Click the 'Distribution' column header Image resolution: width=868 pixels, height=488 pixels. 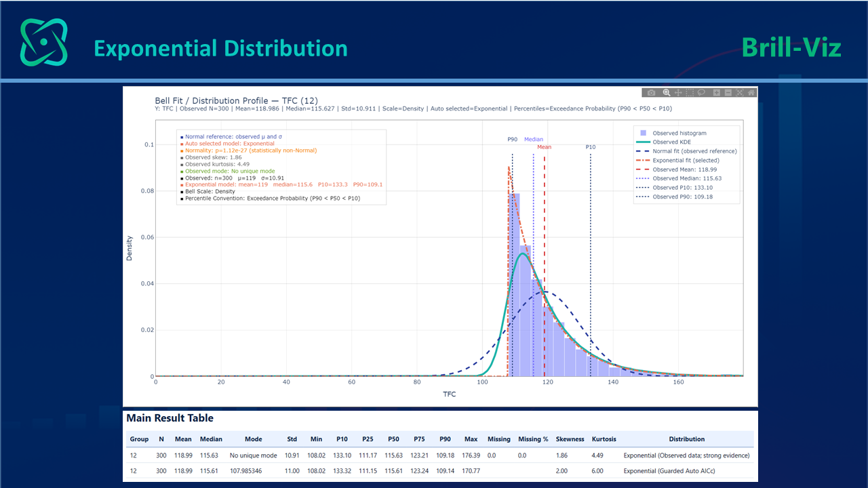point(686,439)
